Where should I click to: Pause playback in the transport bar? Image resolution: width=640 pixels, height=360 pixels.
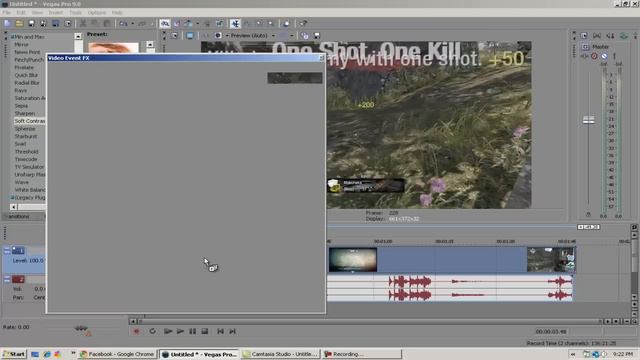click(192, 331)
